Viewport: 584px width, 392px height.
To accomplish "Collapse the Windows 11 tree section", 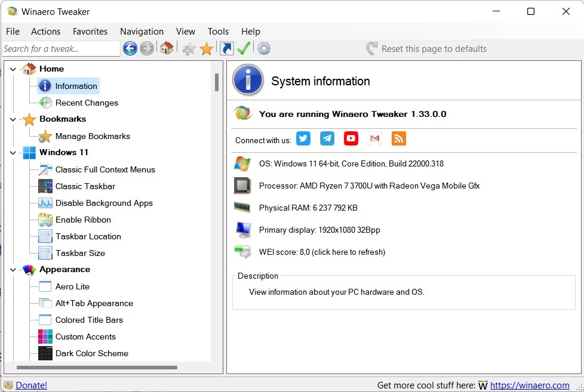I will point(13,153).
